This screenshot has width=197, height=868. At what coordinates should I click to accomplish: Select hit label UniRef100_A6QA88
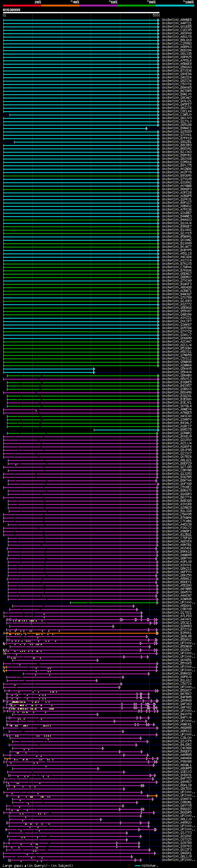coord(177,728)
